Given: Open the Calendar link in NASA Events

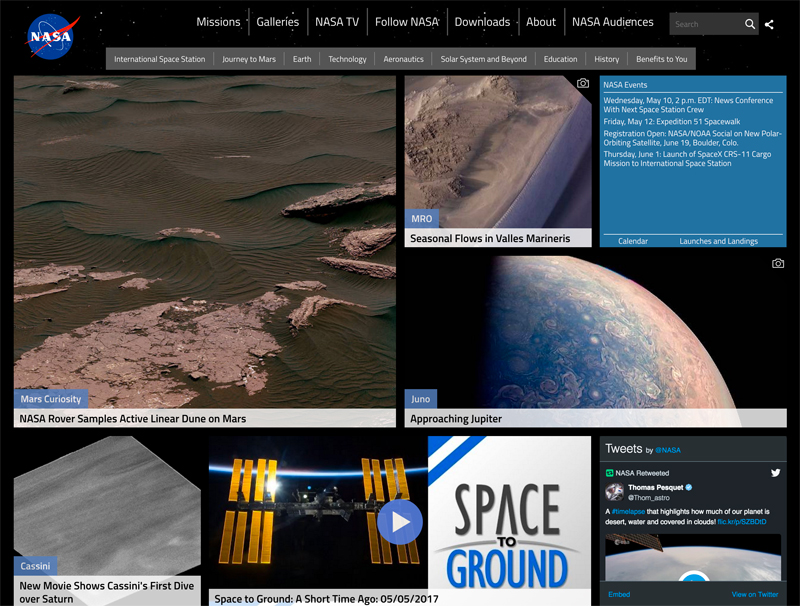Looking at the screenshot, I should tap(633, 241).
